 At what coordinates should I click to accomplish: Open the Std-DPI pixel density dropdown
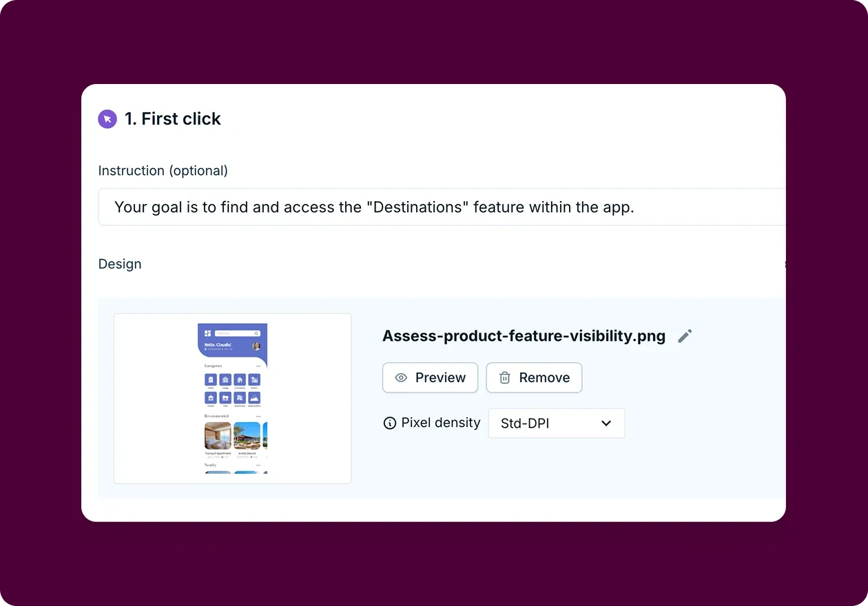tap(555, 423)
